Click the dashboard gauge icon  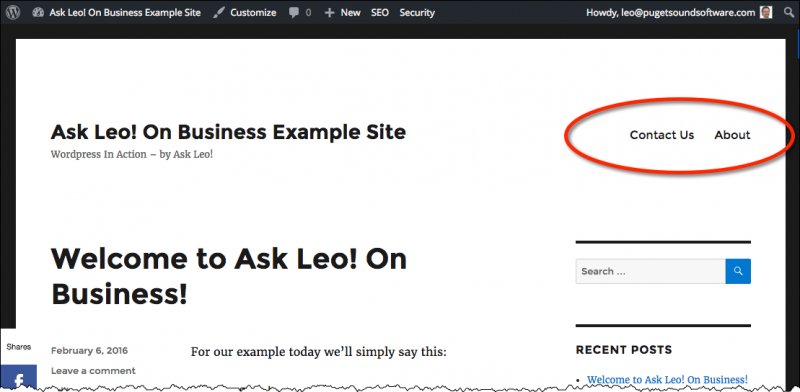38,13
